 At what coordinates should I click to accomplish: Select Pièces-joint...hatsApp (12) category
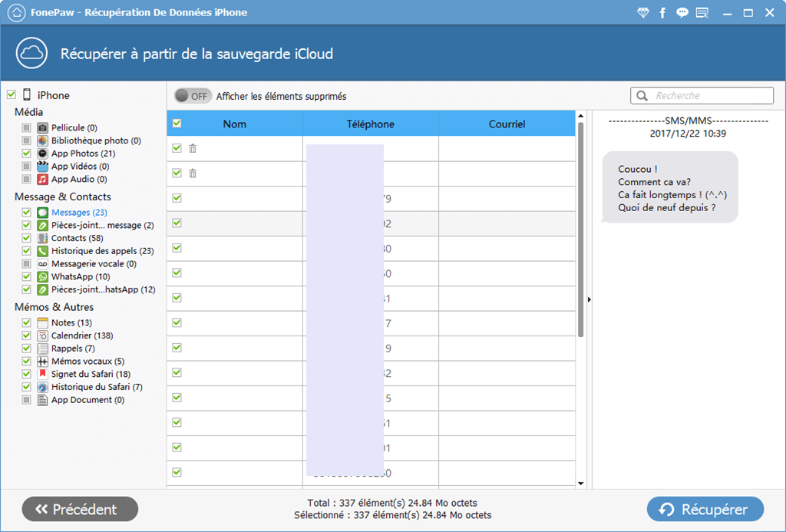(x=104, y=289)
